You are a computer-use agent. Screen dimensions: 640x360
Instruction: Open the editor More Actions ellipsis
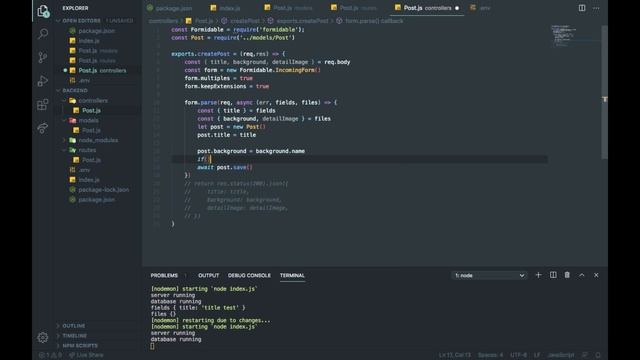point(596,8)
